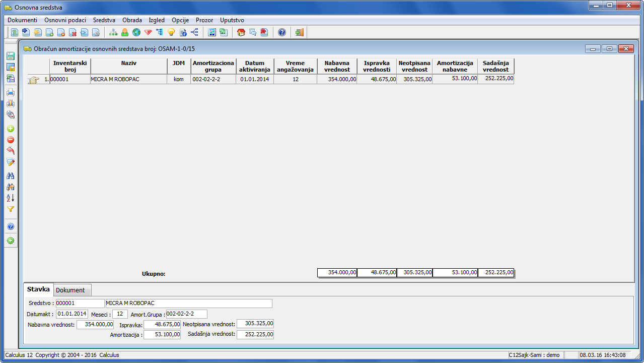Click the yellow funnel filter icon
This screenshot has width=644, height=363.
click(x=11, y=209)
